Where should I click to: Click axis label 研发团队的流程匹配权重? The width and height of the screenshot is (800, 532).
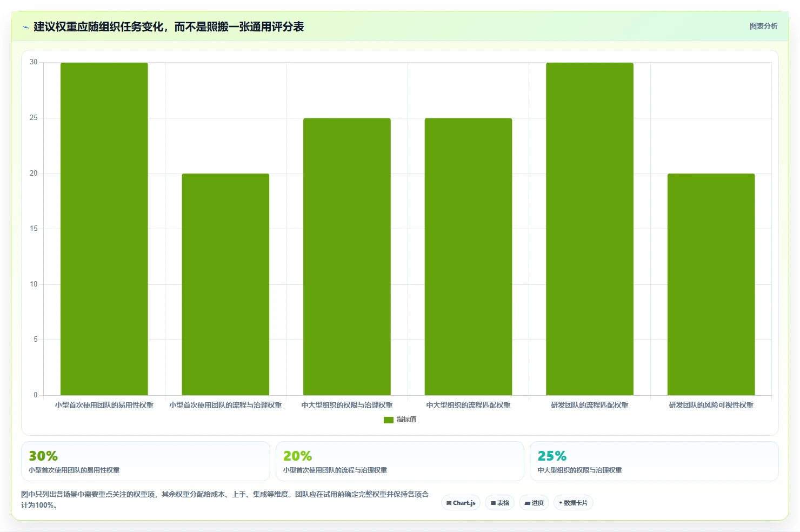(590, 405)
